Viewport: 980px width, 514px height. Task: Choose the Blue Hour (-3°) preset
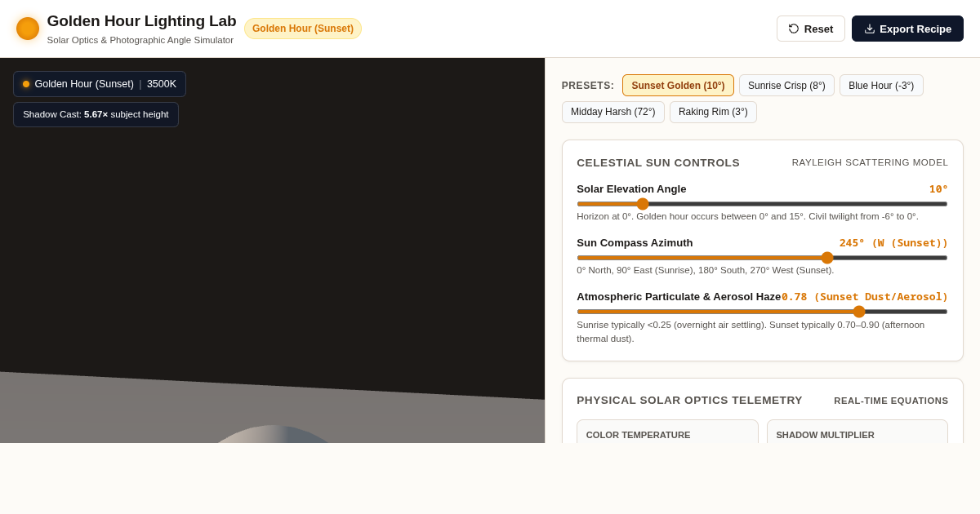click(881, 86)
